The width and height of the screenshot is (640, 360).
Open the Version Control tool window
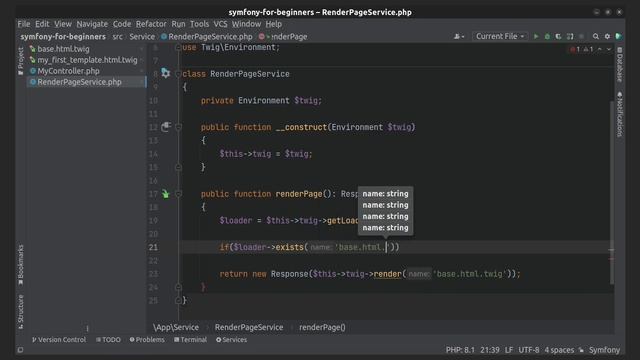click(59, 340)
